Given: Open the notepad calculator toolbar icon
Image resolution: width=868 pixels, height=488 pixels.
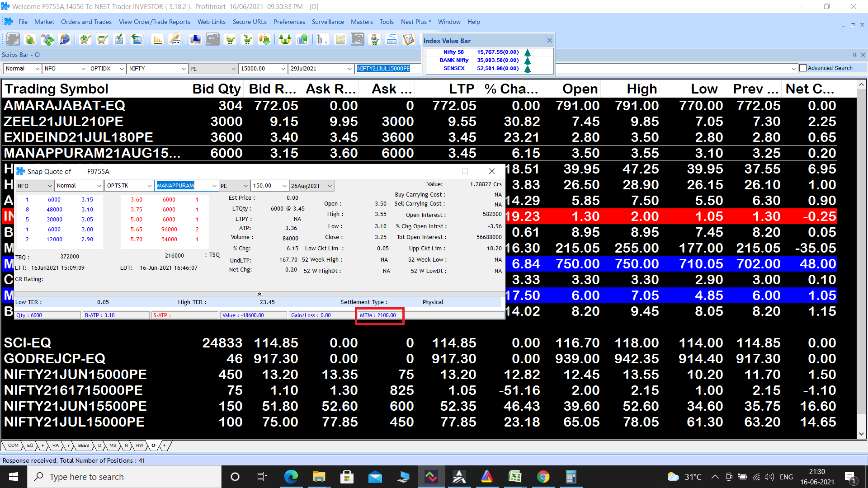Looking at the screenshot, I should tap(409, 40).
